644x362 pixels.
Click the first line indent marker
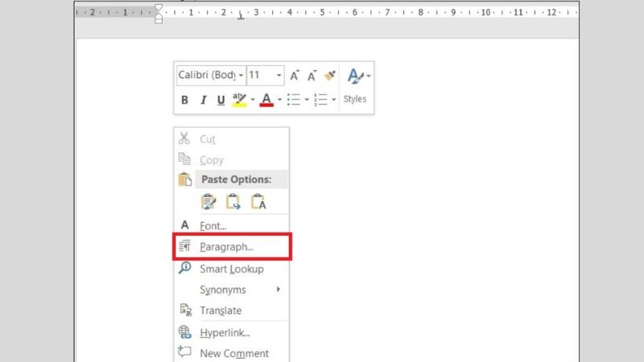[159, 8]
